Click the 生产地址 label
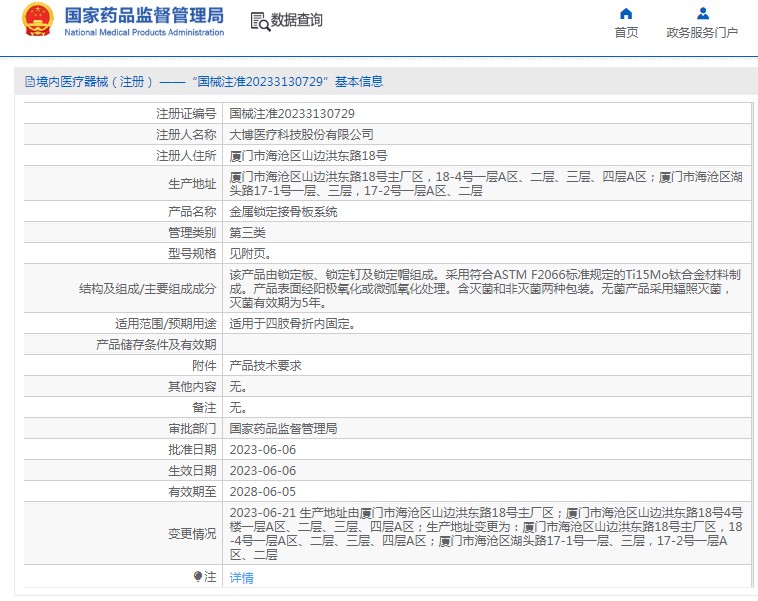 (x=192, y=184)
